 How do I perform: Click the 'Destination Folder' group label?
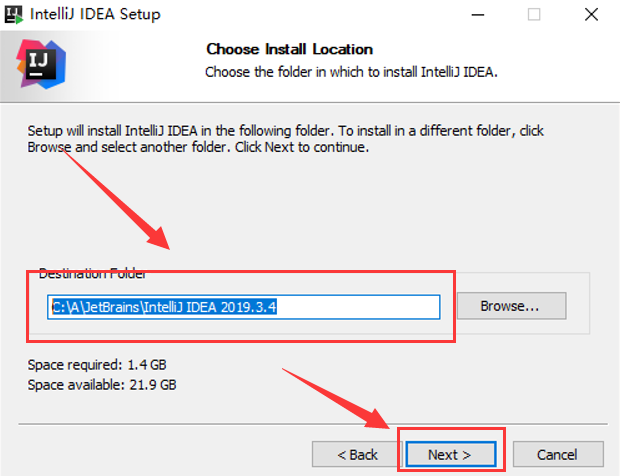click(92, 273)
